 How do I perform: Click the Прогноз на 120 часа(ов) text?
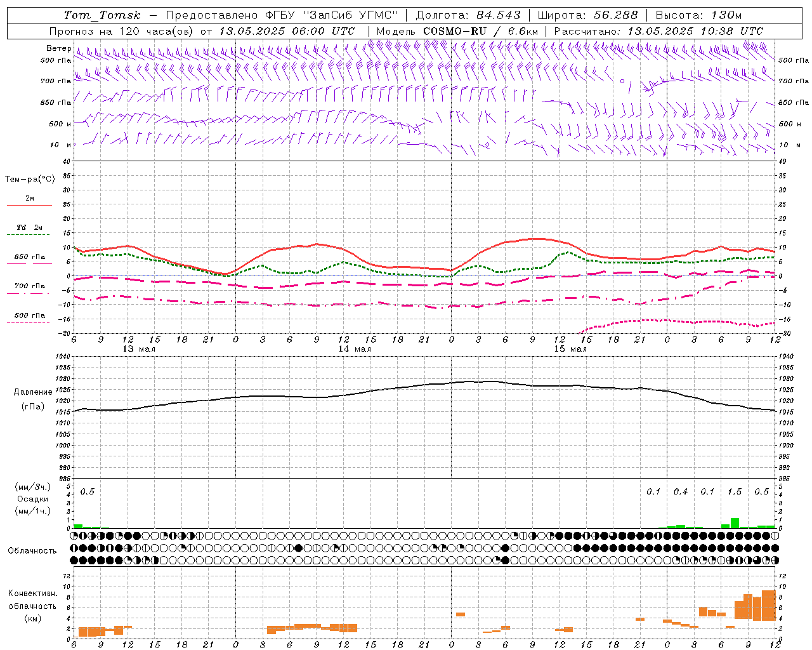[122, 31]
